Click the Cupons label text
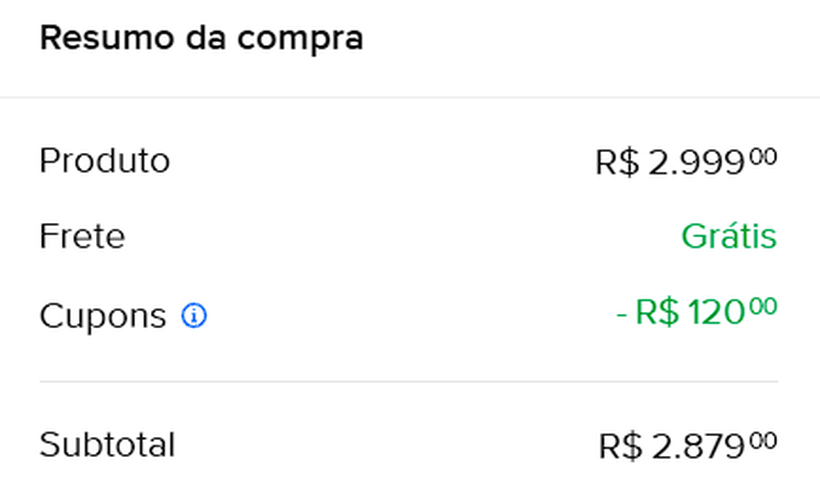The height and width of the screenshot is (500, 820). pyautogui.click(x=102, y=317)
